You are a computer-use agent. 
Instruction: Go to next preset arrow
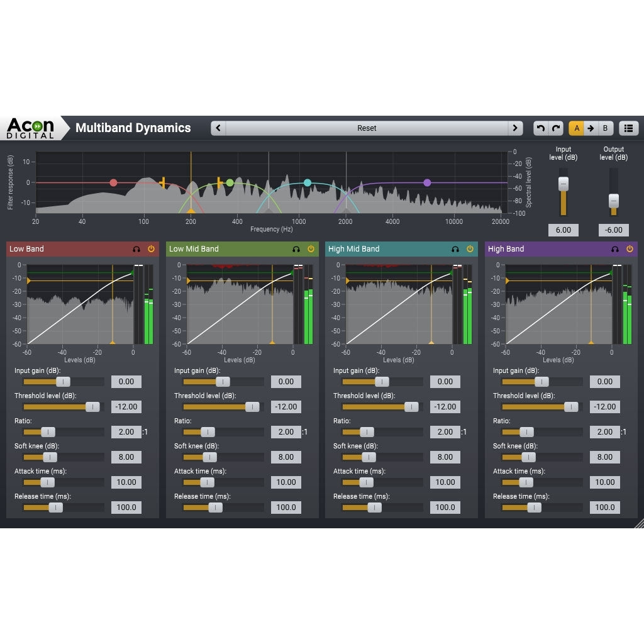coord(515,128)
